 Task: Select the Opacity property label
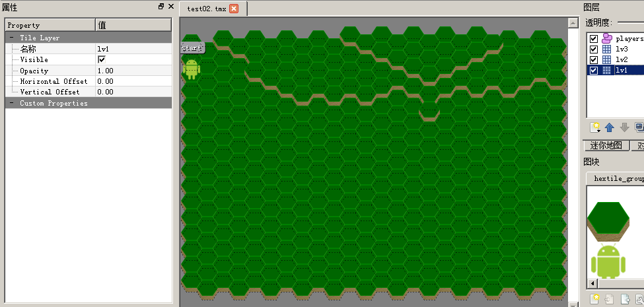point(34,71)
